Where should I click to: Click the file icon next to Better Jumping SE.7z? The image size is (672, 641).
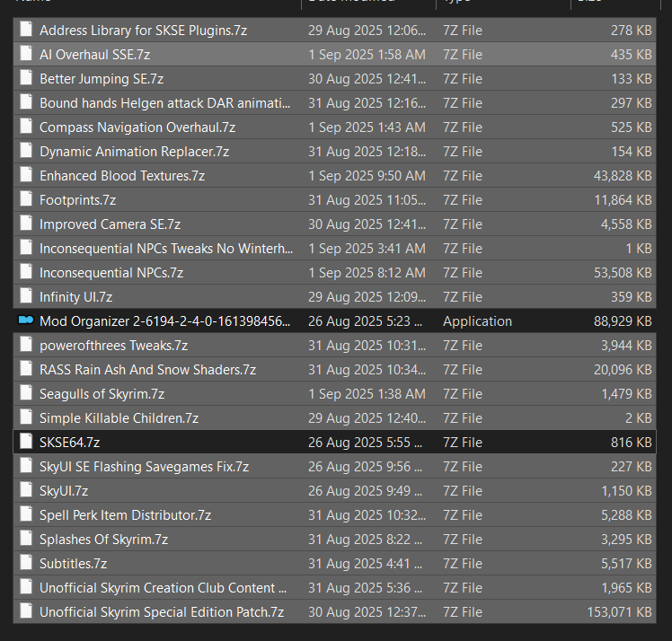click(26, 78)
